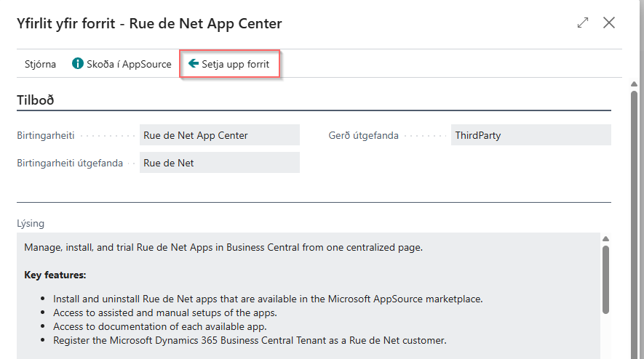
Task: Click the green arrow icon for Setja upp forrit
Action: click(x=194, y=64)
